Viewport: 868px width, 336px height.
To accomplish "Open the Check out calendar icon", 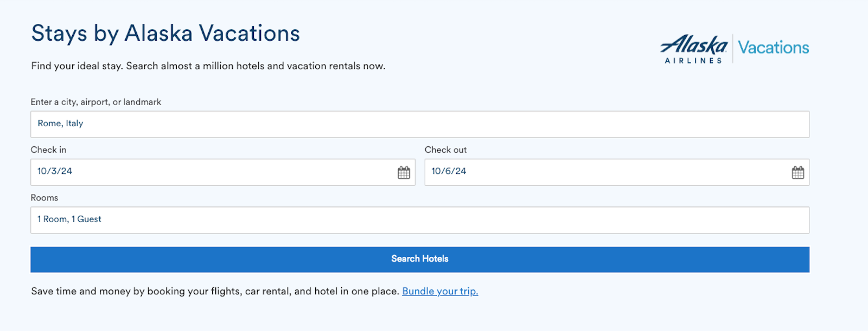I will [797, 173].
